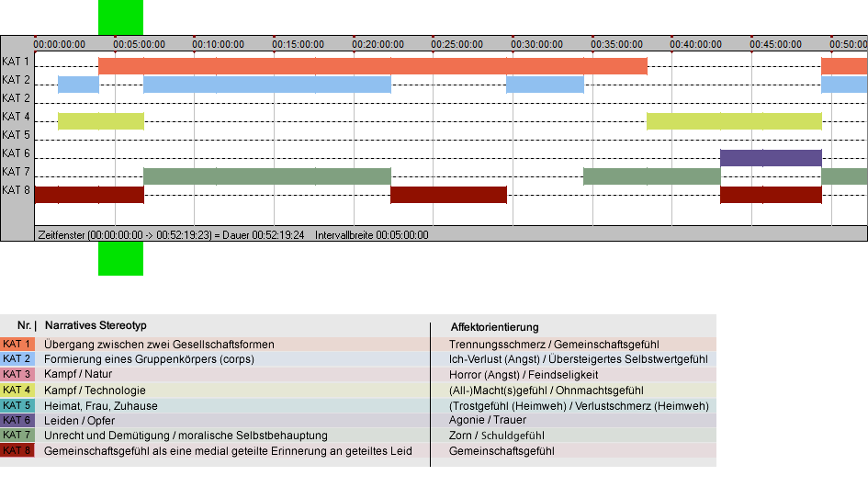Click the 00:25:00:00 time ruler label
Screen dimensions: 868x487
coord(457,44)
